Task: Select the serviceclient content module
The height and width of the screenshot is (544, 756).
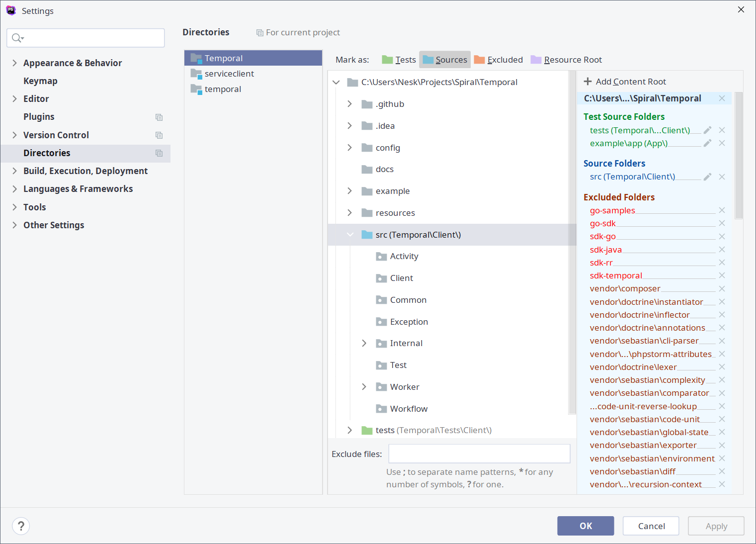Action: point(253,74)
